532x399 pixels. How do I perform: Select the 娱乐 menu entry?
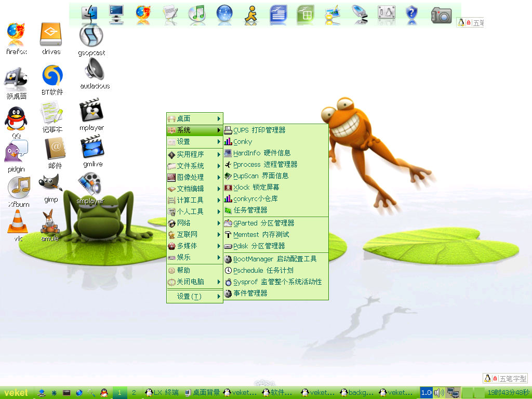tap(195, 258)
